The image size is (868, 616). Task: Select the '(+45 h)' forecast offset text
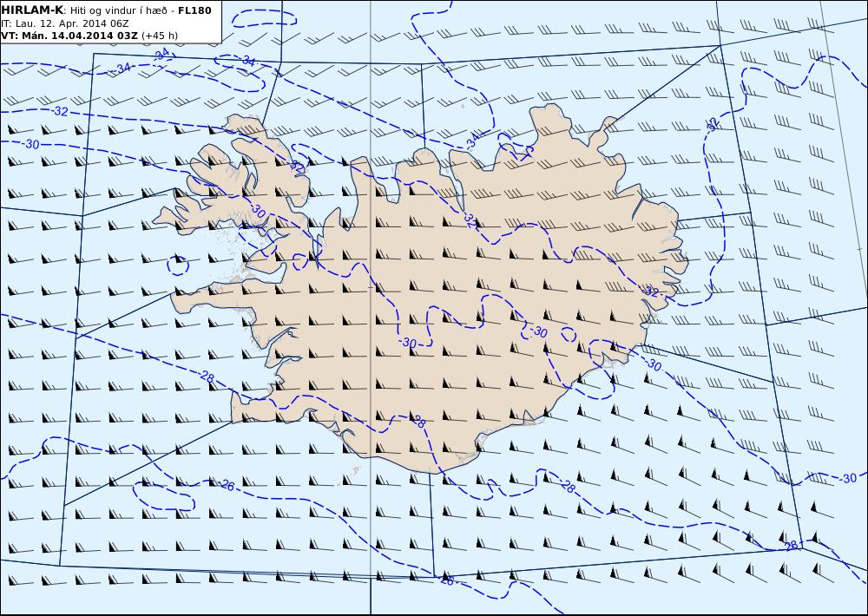pos(160,36)
